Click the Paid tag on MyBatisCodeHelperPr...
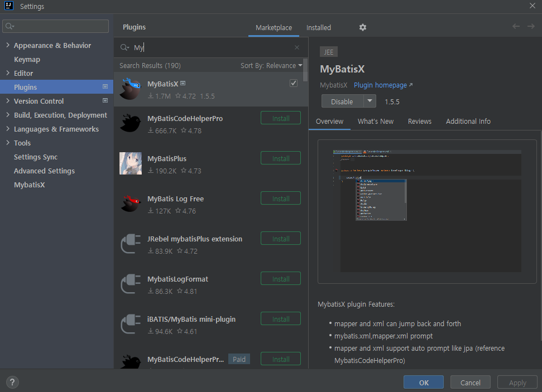 point(239,359)
